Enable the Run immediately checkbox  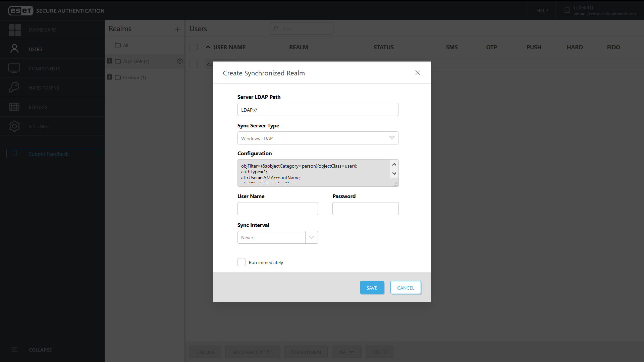click(x=241, y=262)
